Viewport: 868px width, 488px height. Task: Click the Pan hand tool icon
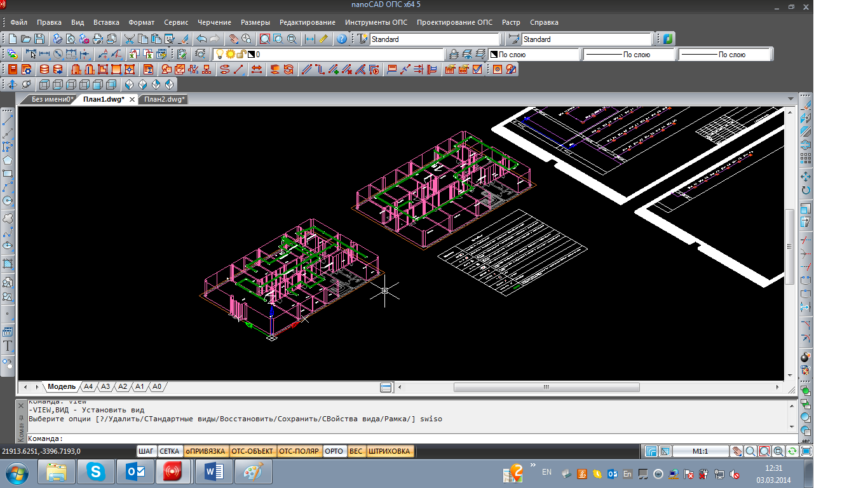pos(233,39)
